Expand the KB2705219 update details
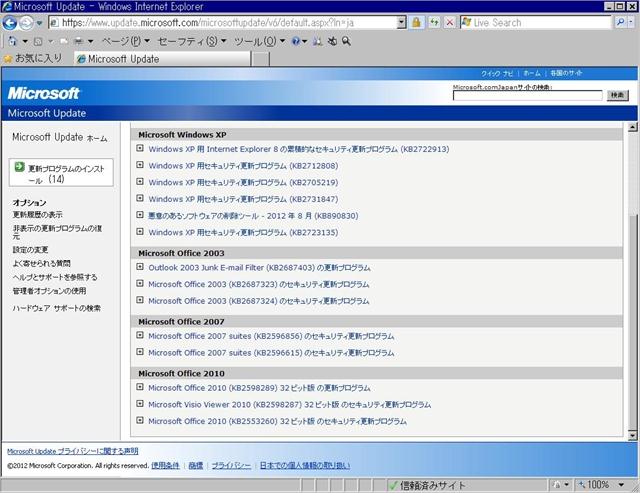The image size is (640, 493). tap(140, 181)
